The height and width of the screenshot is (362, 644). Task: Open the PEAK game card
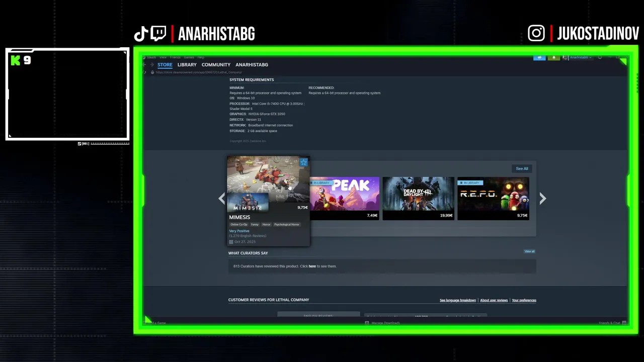pos(344,198)
